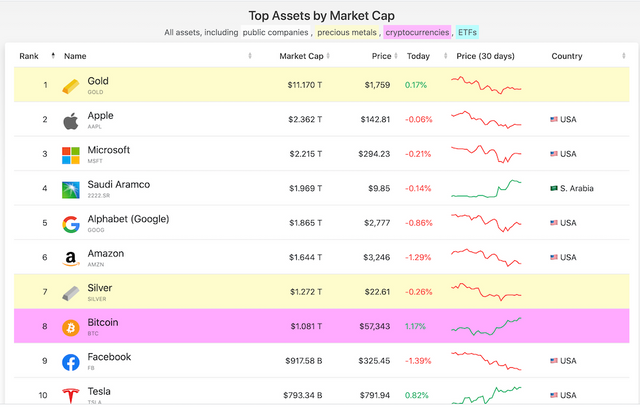Screen dimensions: 640x407
Task: Click the USA flag in Tesla row
Action: 554,395
